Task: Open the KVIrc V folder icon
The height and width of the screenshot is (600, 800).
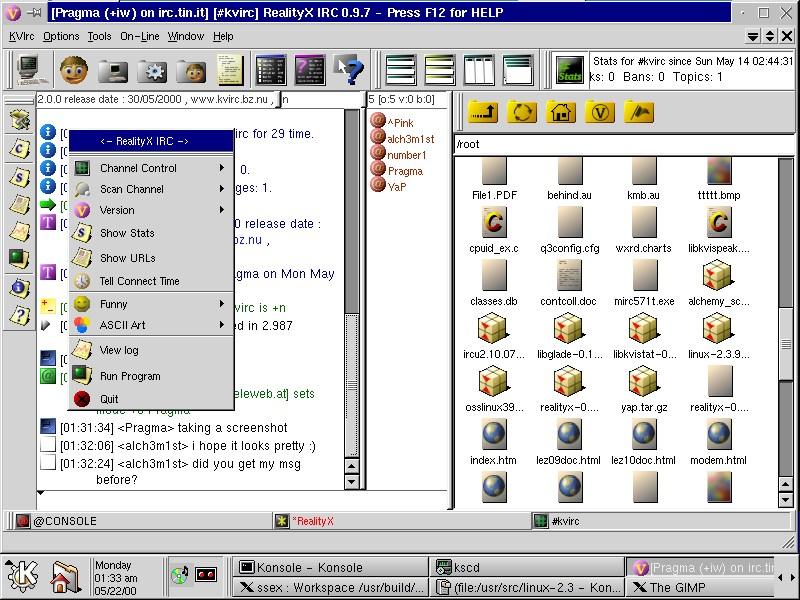Action: click(599, 112)
